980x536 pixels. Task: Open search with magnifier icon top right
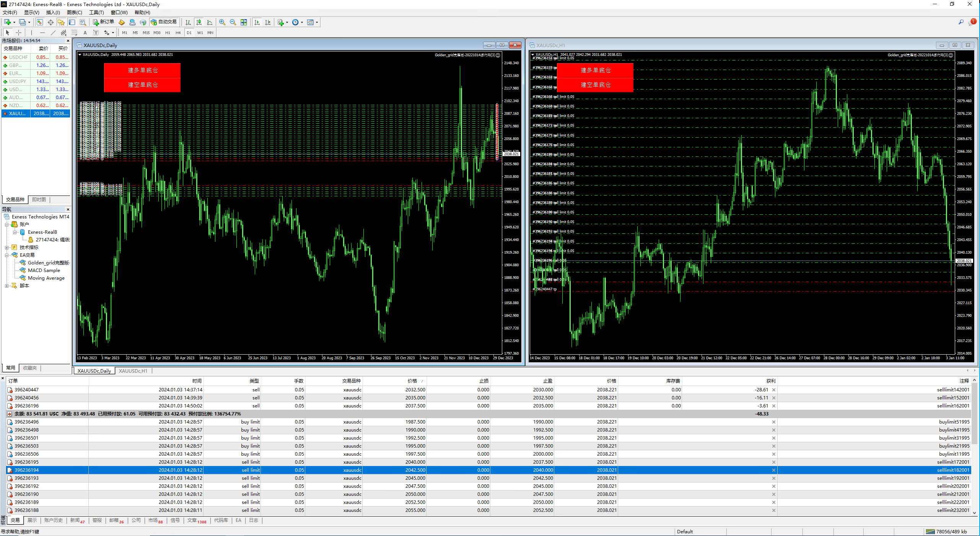tap(961, 22)
